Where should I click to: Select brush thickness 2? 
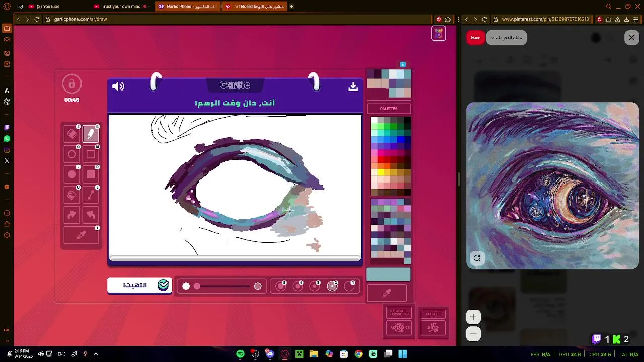[332, 286]
